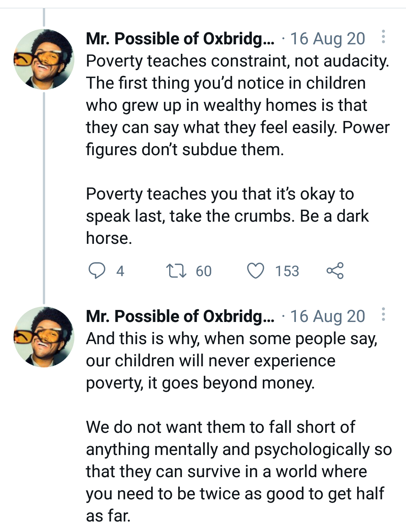Tap the paragraph 'We do not want them'
406x532 pixels.
(238, 471)
